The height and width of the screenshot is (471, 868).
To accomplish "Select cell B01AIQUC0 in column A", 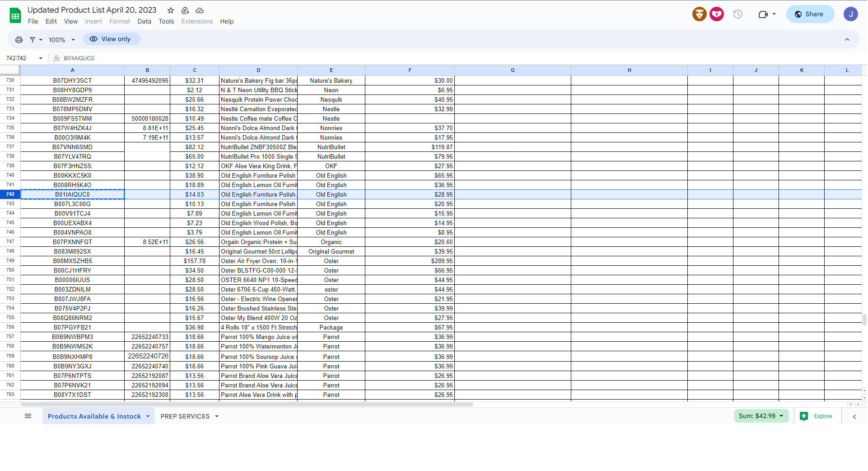I will click(x=72, y=194).
